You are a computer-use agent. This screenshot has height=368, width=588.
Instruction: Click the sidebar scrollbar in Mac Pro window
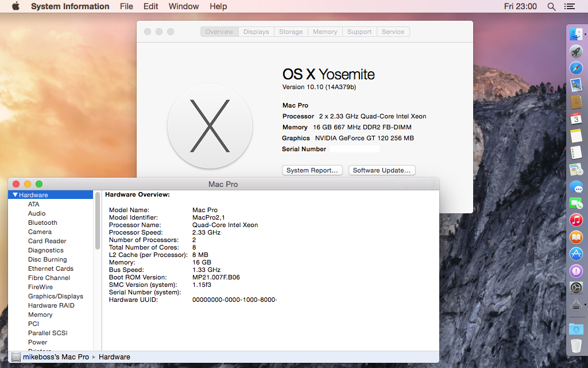[x=98, y=221]
